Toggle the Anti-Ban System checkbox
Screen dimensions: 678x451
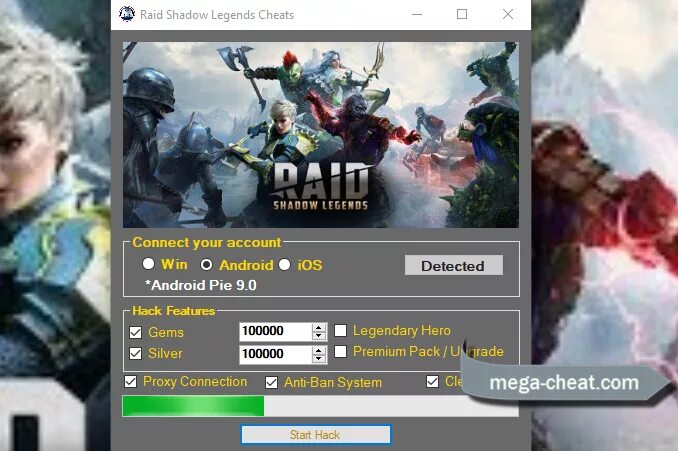coord(271,382)
